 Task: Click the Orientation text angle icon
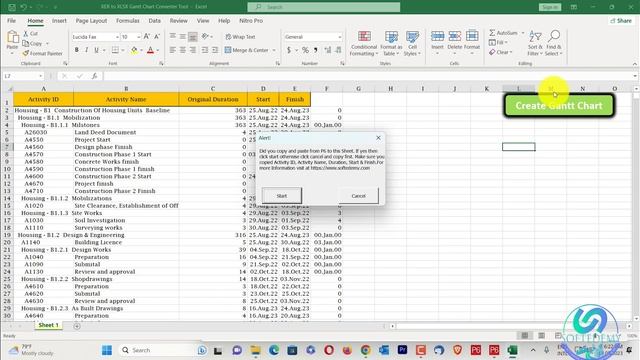(x=205, y=36)
